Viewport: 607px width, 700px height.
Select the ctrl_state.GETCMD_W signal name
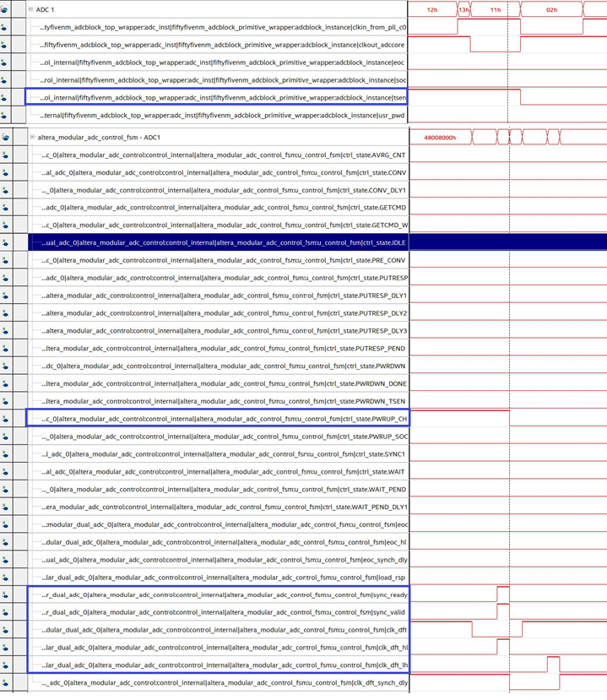[x=225, y=225]
